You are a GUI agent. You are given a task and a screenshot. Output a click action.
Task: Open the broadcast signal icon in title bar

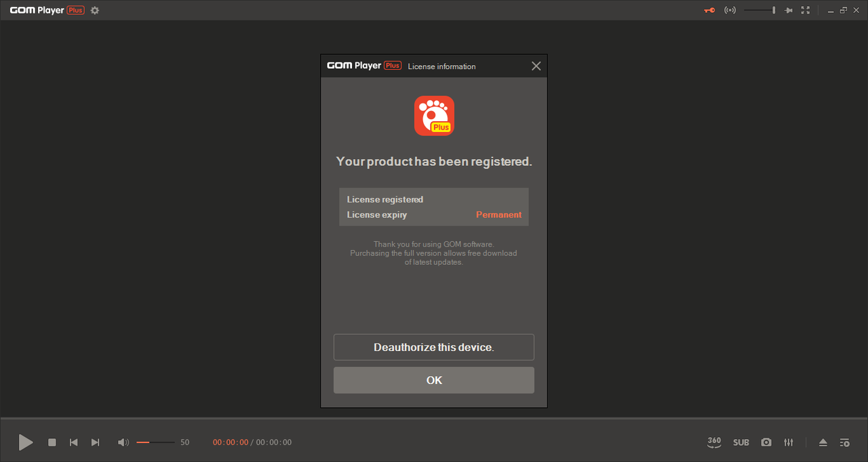[x=730, y=10]
